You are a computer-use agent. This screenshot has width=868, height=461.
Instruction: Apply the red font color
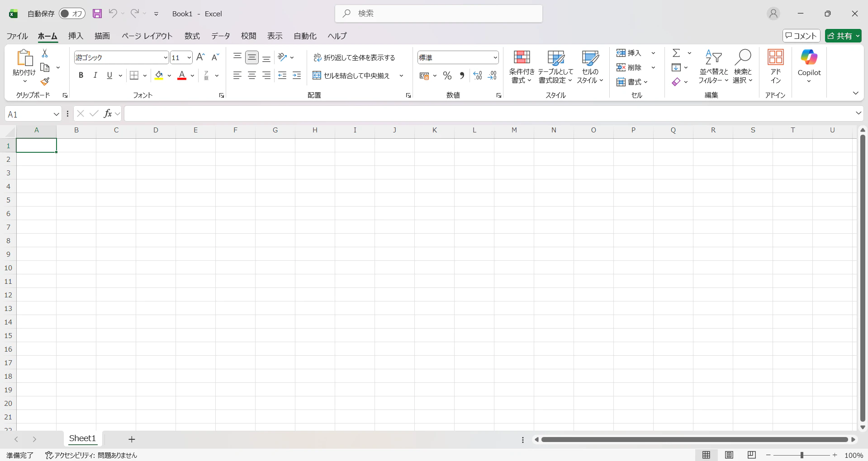coord(182,75)
